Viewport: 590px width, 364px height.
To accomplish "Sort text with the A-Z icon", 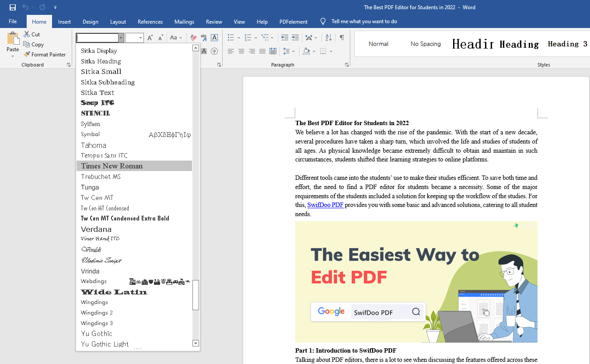I will pos(328,38).
